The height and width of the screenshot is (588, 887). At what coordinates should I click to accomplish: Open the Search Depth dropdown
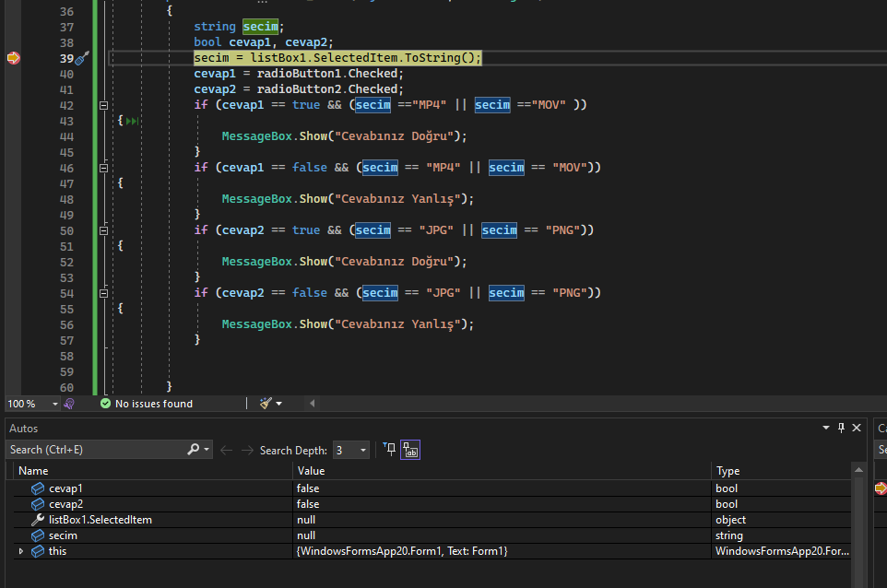click(x=362, y=451)
